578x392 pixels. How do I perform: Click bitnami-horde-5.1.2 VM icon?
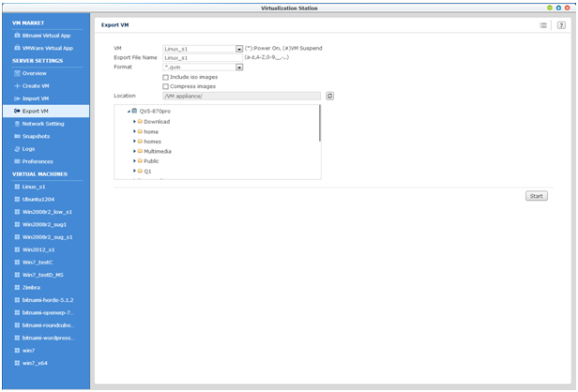tap(17, 300)
